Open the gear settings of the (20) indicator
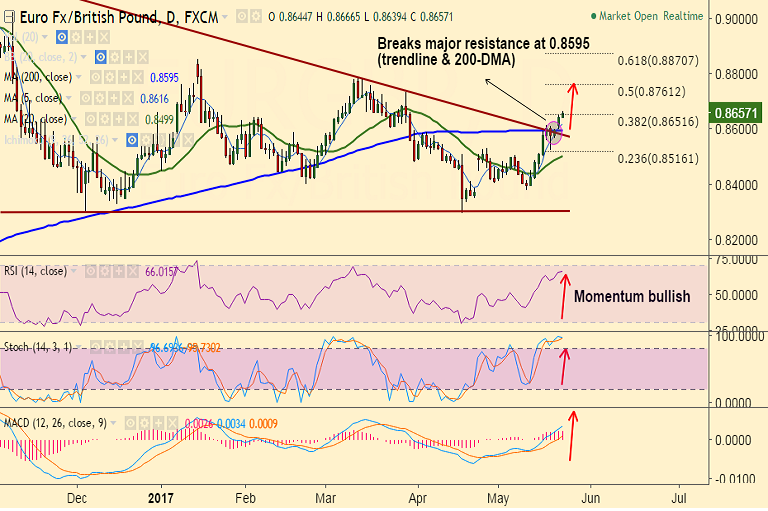 76,37
